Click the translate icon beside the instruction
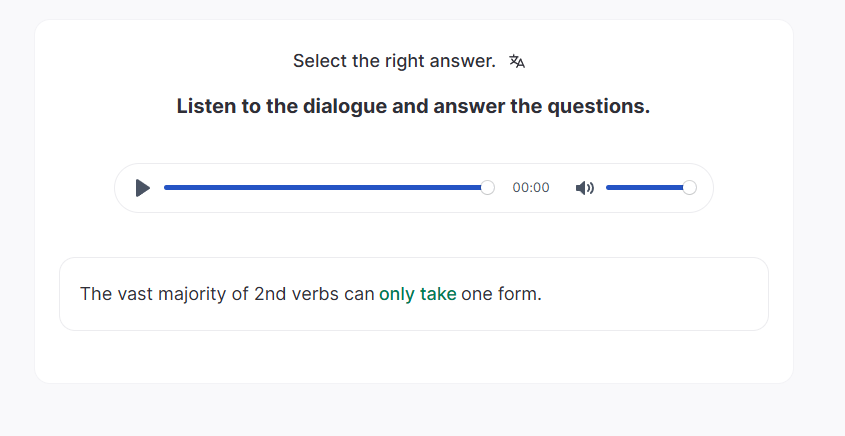Viewport: 845px width, 436px height. [517, 62]
